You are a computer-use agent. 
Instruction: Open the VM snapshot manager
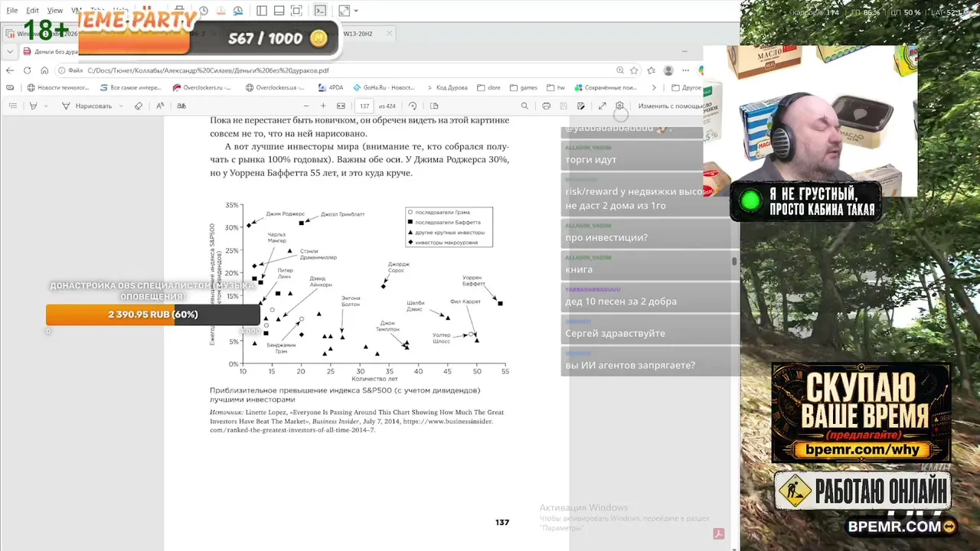238,11
